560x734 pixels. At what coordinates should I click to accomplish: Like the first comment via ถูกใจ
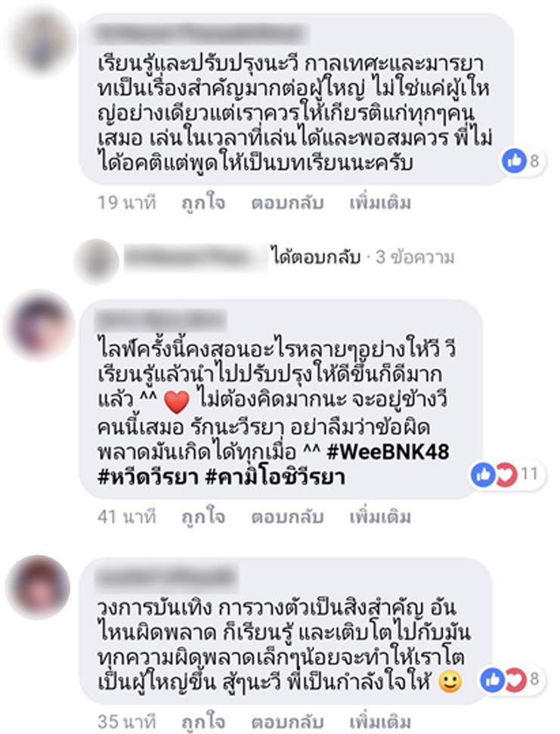coord(203,203)
